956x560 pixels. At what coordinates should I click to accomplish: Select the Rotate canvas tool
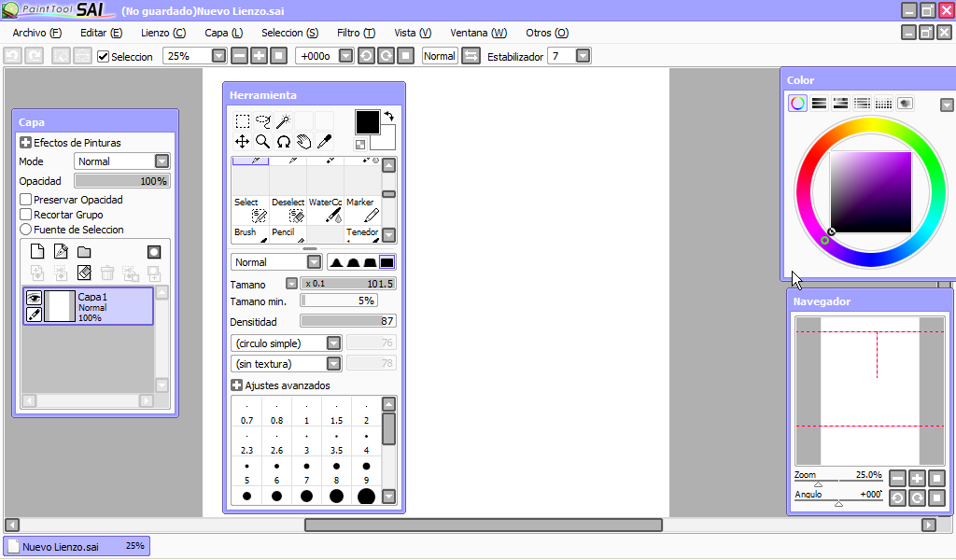point(283,142)
